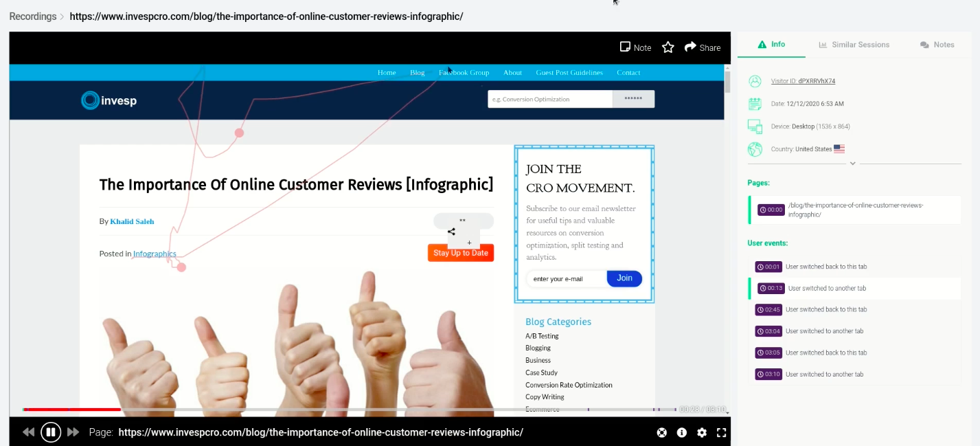Select the 00:00 blog page entry
Screen dimensions: 980x446
coord(854,210)
